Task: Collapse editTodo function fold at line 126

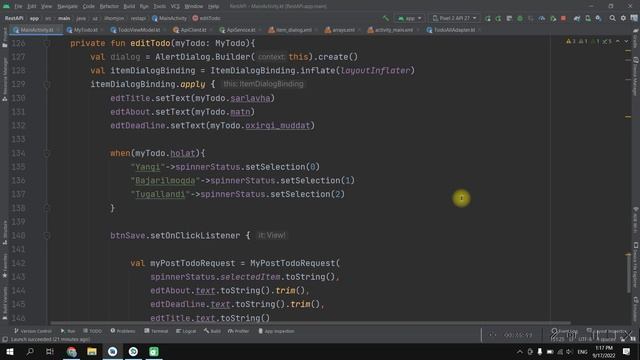Action: [x=47, y=43]
